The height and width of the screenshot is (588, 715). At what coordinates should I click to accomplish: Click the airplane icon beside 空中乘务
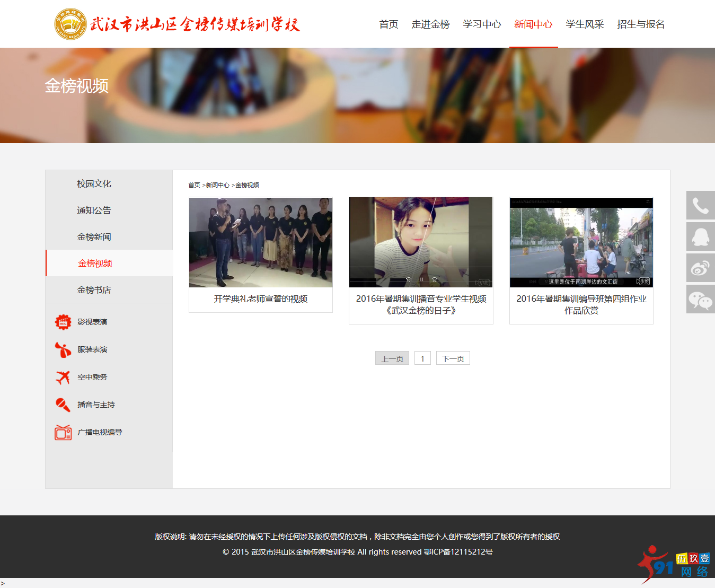[x=63, y=377]
